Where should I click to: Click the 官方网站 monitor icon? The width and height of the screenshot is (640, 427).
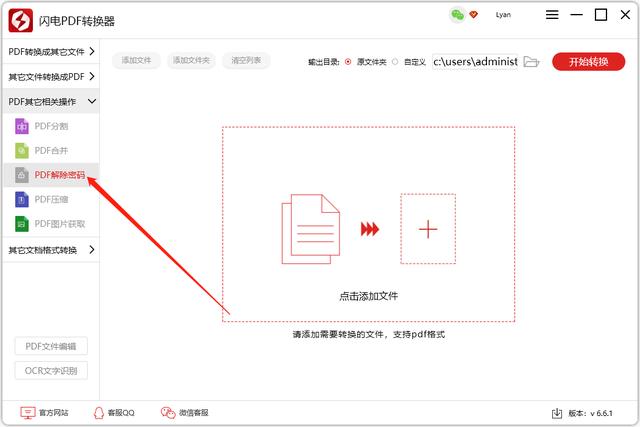coord(28,413)
